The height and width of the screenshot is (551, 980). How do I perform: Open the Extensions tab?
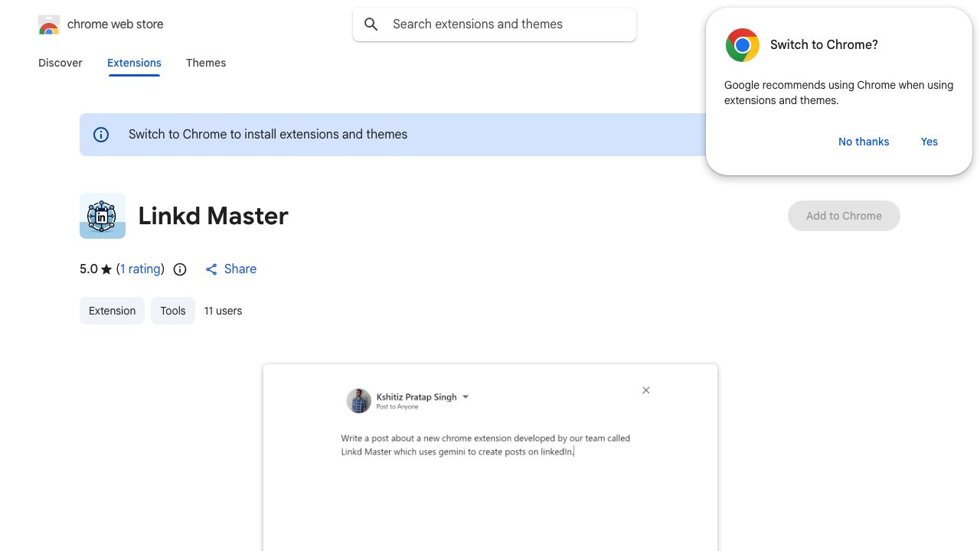(x=134, y=63)
